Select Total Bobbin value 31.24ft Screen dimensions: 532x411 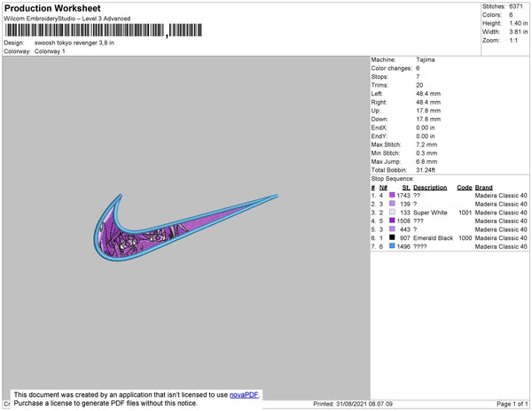pos(426,170)
